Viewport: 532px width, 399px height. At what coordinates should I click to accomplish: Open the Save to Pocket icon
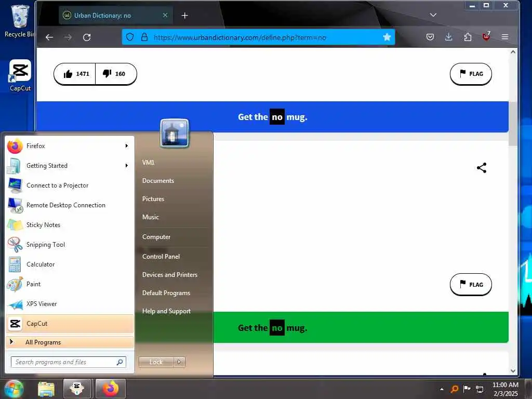(x=430, y=37)
